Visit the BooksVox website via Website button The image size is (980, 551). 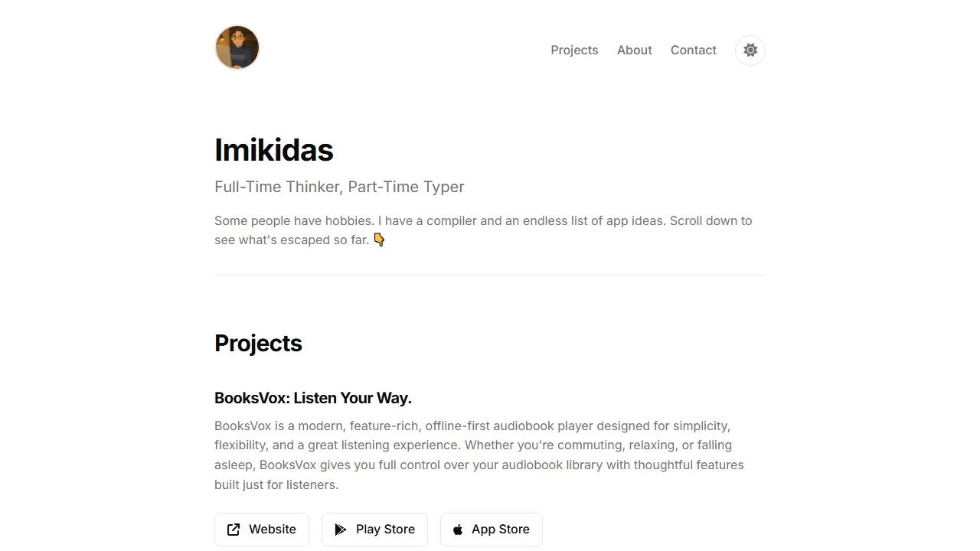[x=262, y=529]
